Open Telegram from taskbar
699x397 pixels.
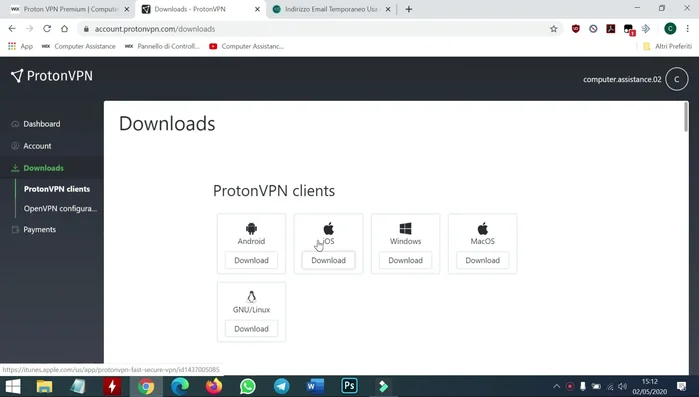click(x=282, y=386)
